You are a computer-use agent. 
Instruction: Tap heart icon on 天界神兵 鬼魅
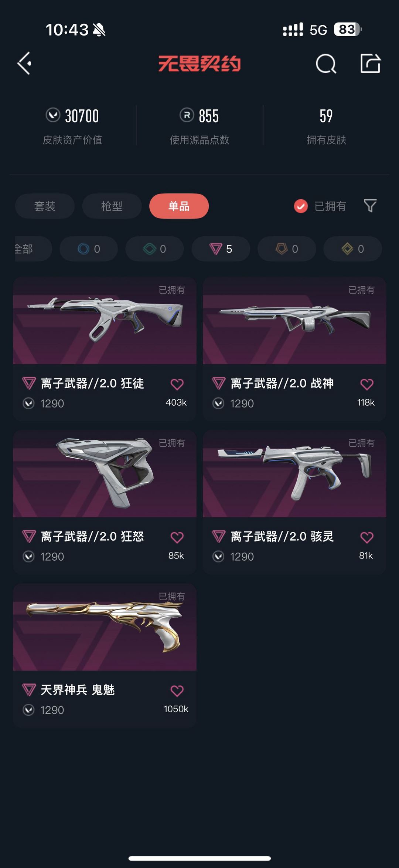click(177, 691)
